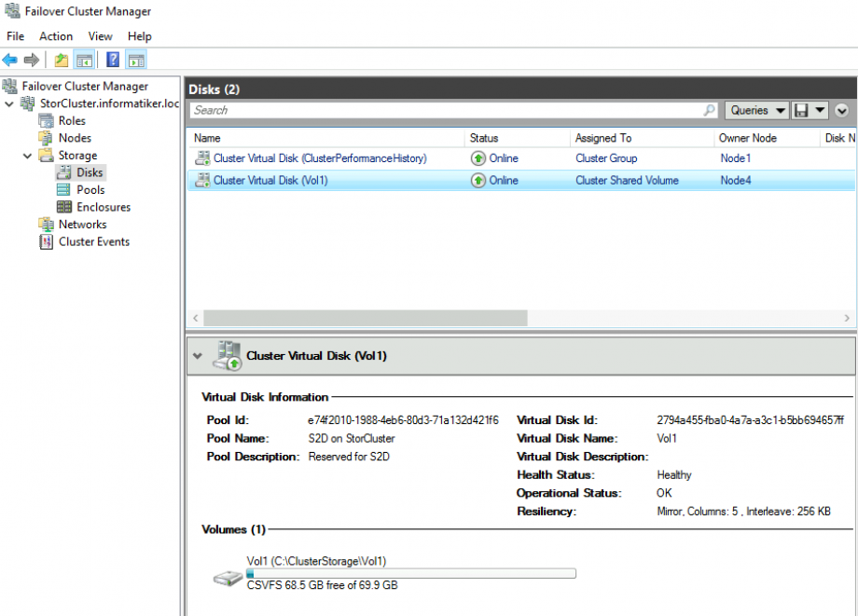Open the Action menu

click(56, 36)
